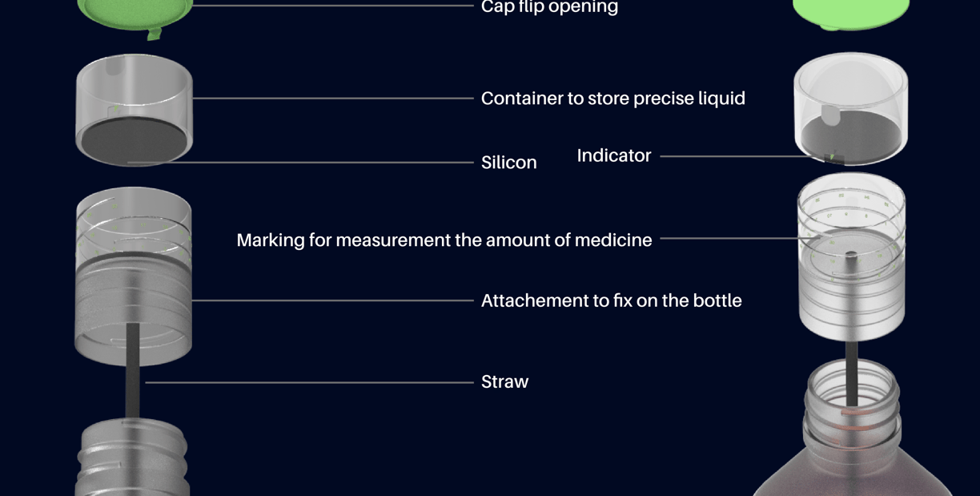
Task: Click the right green cap
Action: pos(851,13)
